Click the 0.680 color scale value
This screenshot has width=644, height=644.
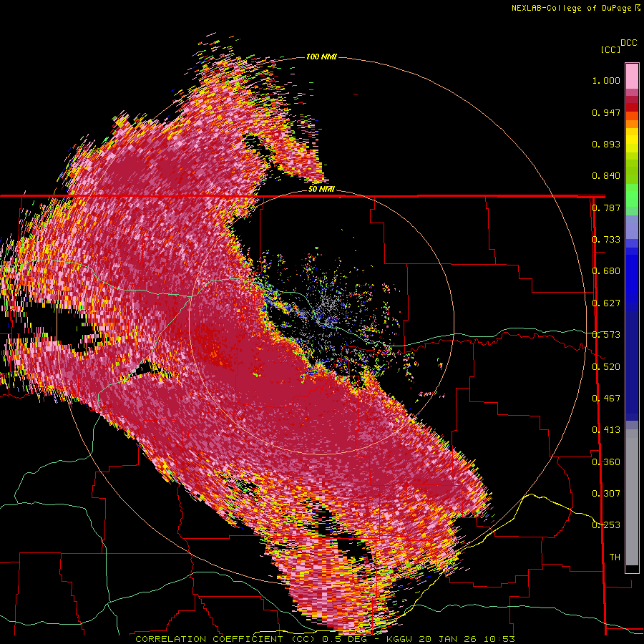(606, 271)
